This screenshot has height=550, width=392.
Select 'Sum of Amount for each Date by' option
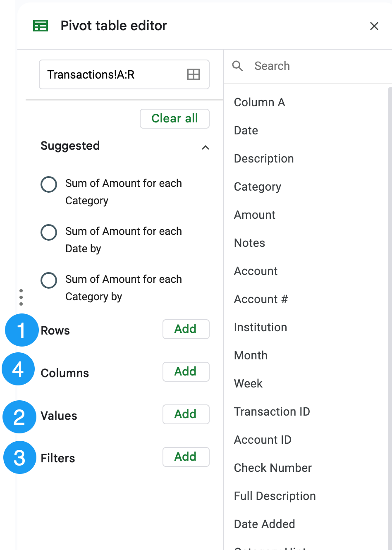click(49, 232)
